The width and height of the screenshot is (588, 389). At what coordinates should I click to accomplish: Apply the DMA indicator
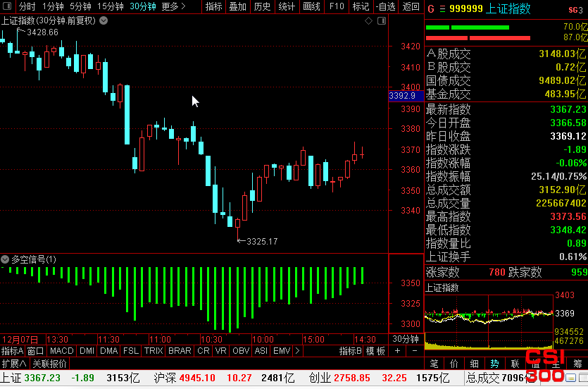click(108, 351)
